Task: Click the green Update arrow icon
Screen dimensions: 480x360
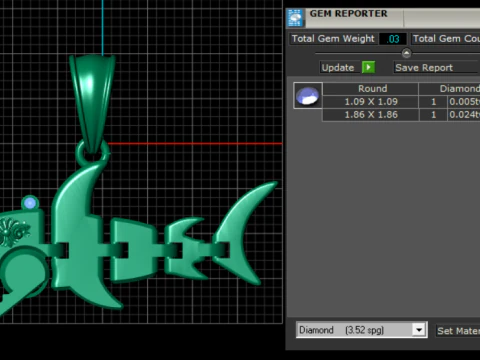Action: coord(368,67)
